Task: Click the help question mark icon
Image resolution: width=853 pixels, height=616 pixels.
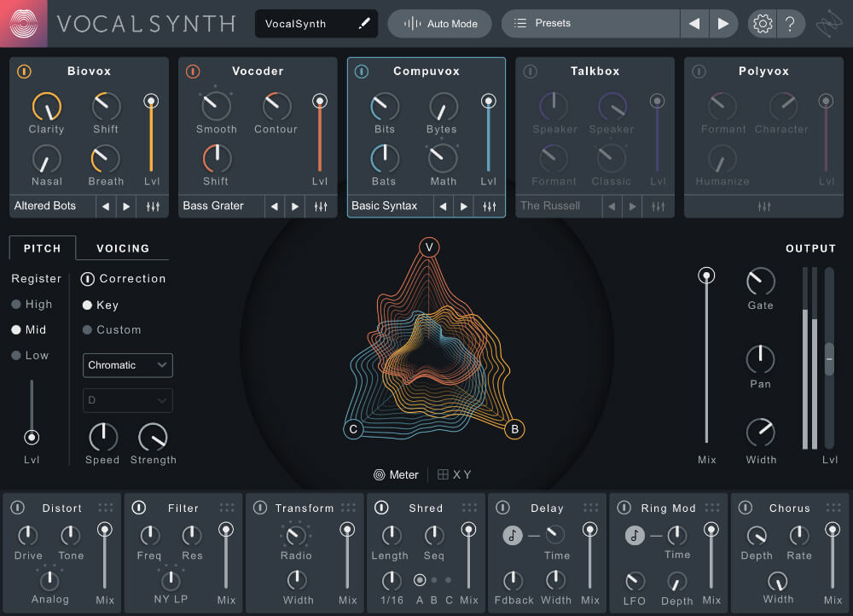Action: pos(791,23)
